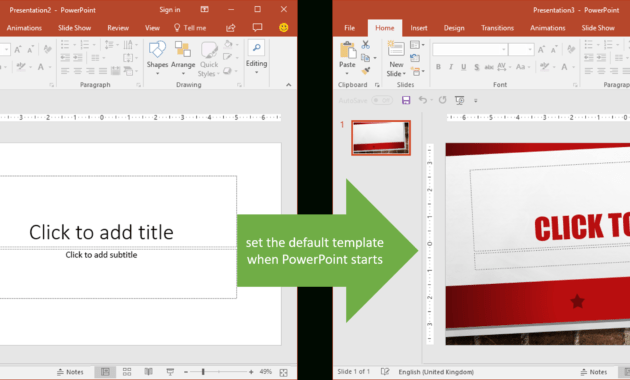Switch to Design tab in Presentation3
The height and width of the screenshot is (380, 630).
[454, 28]
